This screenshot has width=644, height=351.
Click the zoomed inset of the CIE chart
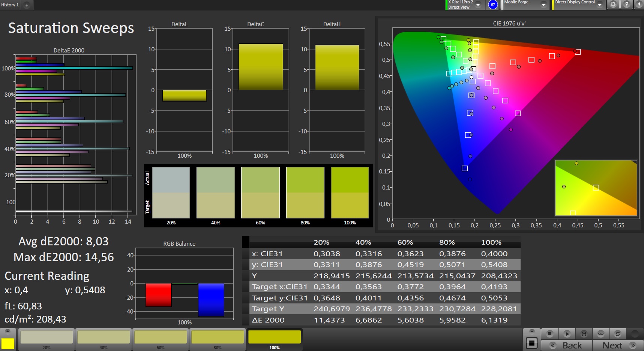[596, 188]
